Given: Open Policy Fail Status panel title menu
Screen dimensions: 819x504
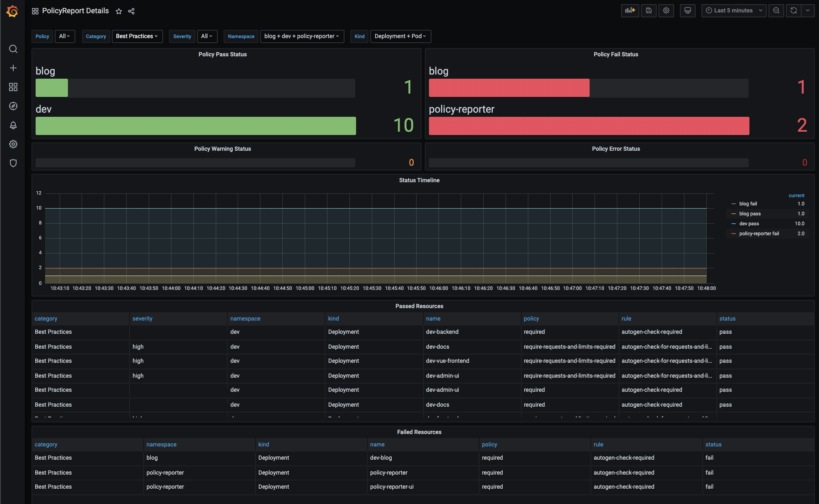Looking at the screenshot, I should pos(616,54).
